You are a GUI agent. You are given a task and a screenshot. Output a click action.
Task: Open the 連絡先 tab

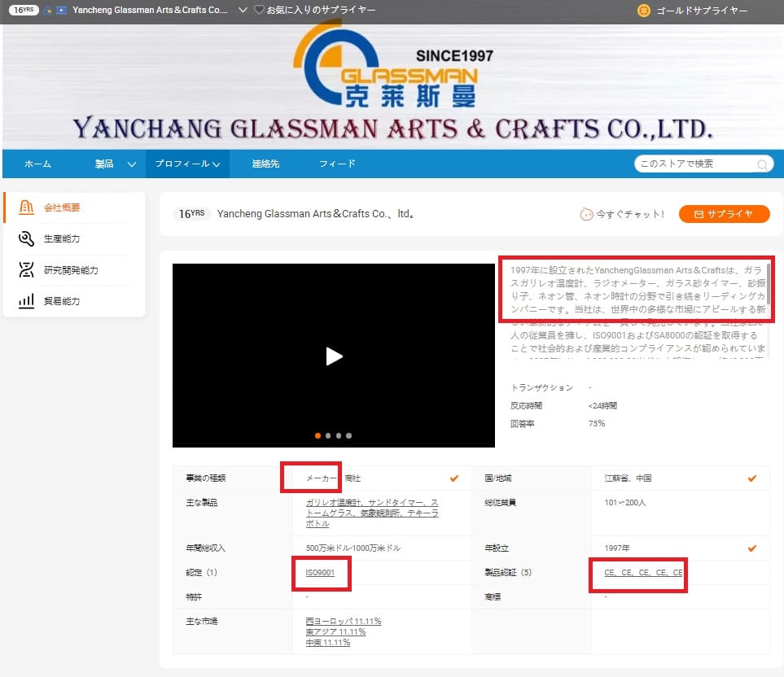pos(265,164)
